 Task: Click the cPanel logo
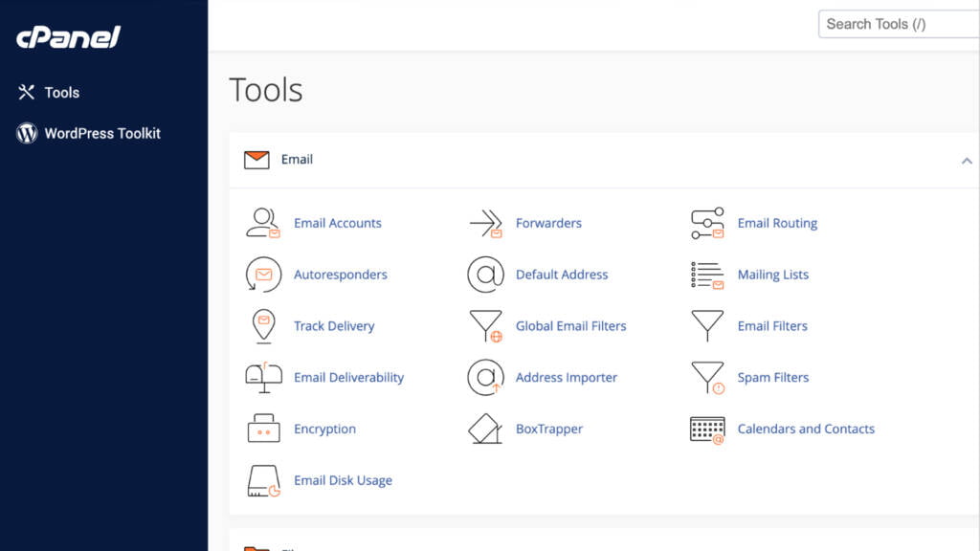pyautogui.click(x=68, y=38)
